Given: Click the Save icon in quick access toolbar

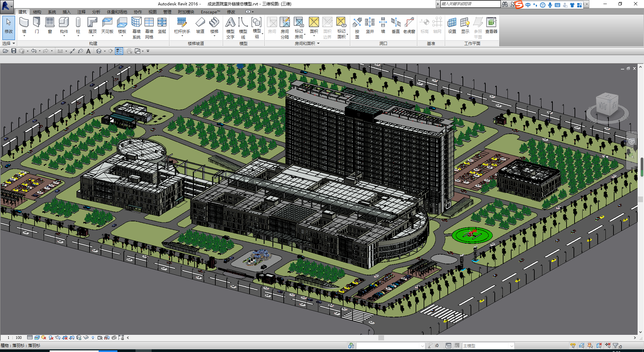Looking at the screenshot, I should pyautogui.click(x=14, y=51).
